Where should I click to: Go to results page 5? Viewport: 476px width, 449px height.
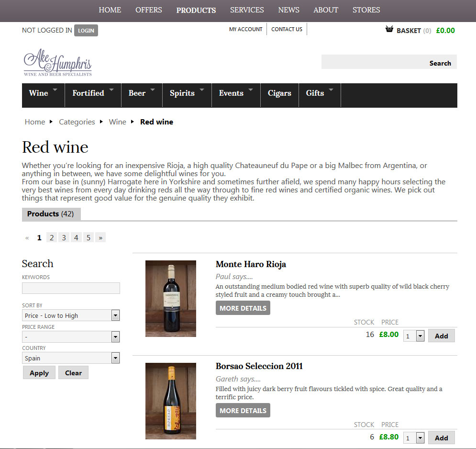pos(89,237)
